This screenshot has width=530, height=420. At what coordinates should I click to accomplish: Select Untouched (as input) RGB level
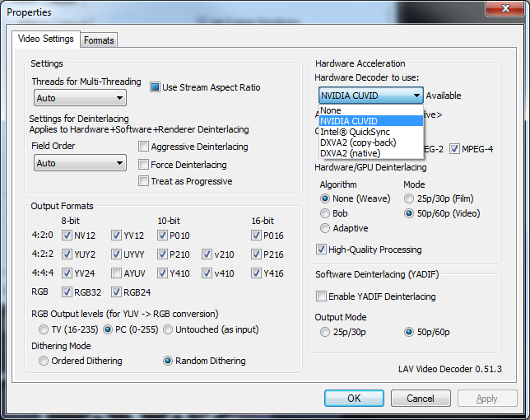click(168, 329)
